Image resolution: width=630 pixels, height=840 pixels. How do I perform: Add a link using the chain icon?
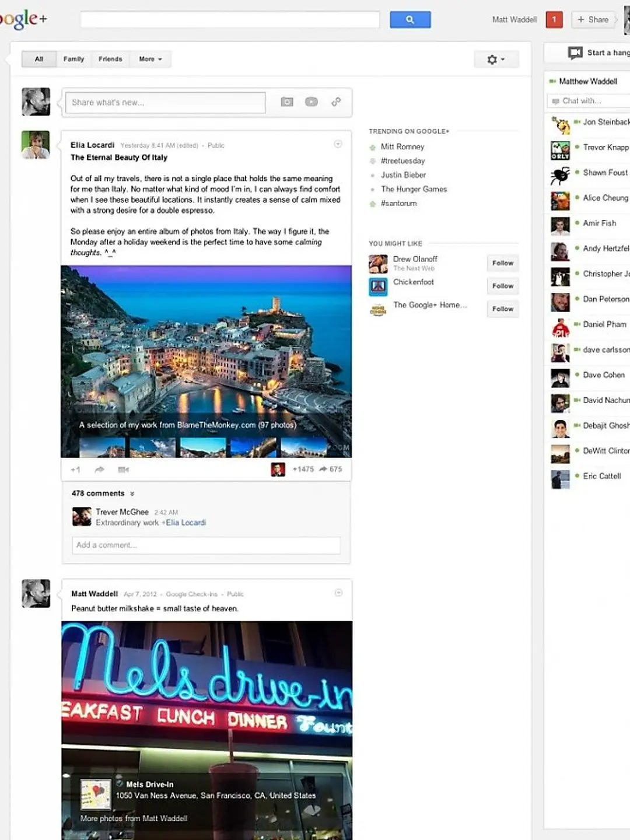(336, 102)
